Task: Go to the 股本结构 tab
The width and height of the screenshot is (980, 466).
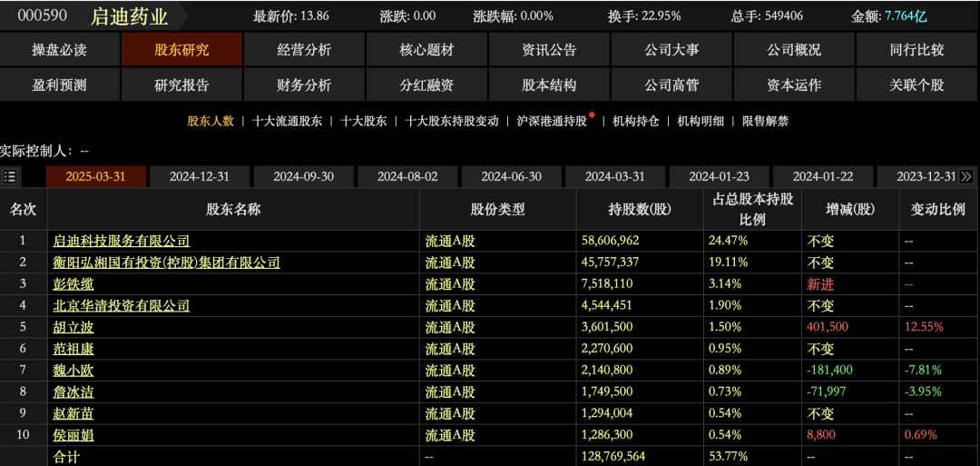Action: 549,85
